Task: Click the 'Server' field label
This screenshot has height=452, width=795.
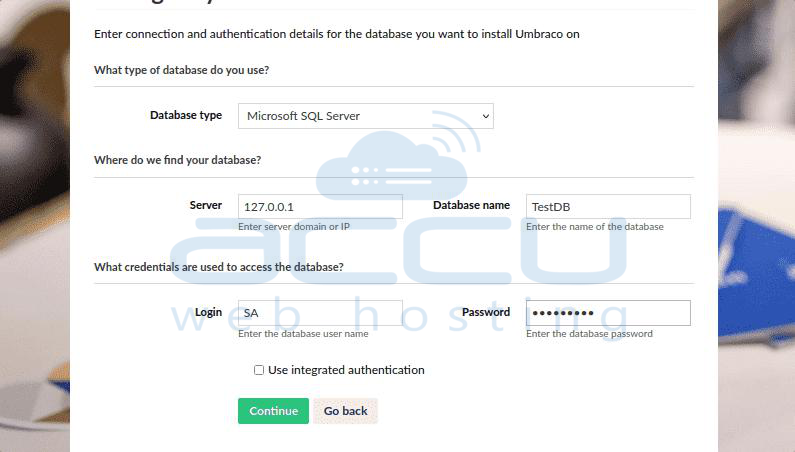Action: coord(206,205)
